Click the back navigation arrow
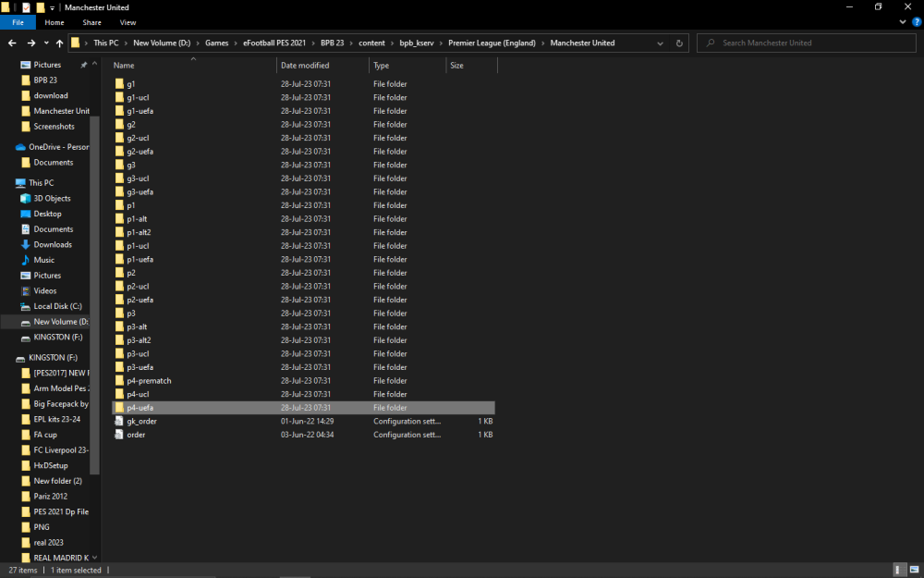Viewport: 924px width, 578px height. (x=12, y=43)
